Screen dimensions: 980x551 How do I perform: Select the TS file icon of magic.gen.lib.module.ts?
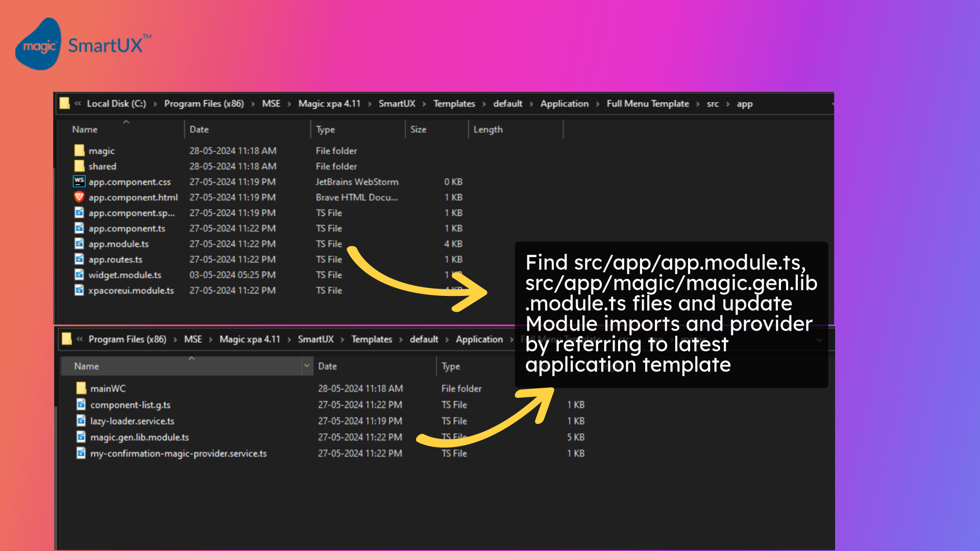tap(82, 437)
